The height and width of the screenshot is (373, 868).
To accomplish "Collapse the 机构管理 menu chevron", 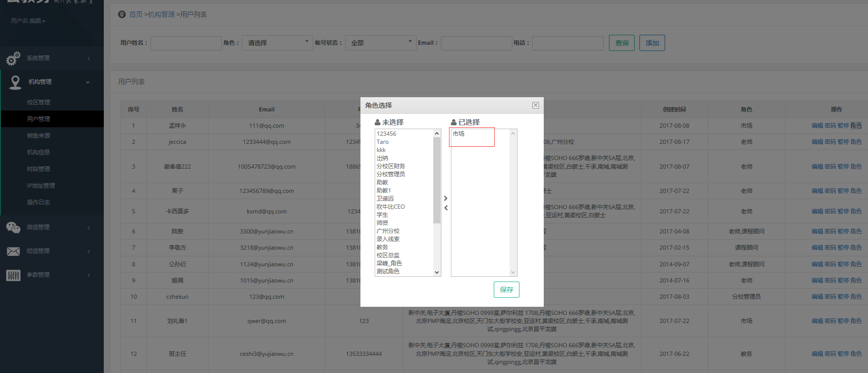I will point(88,82).
